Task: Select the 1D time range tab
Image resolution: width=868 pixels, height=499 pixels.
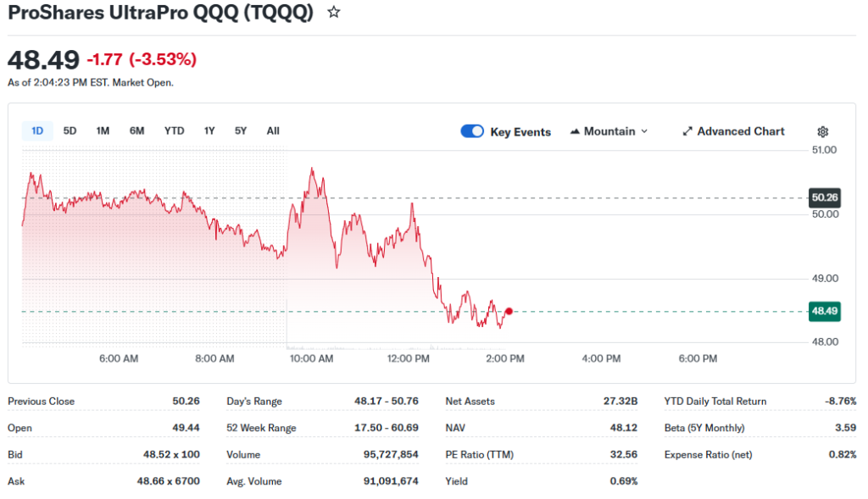Action: tap(37, 130)
